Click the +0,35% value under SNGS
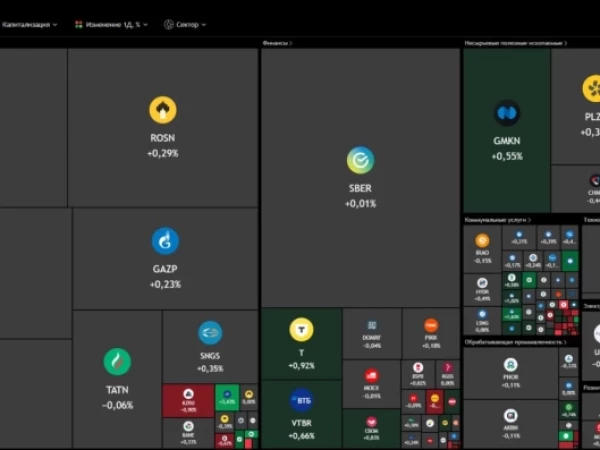Image resolution: width=600 pixels, height=450 pixels. (210, 369)
